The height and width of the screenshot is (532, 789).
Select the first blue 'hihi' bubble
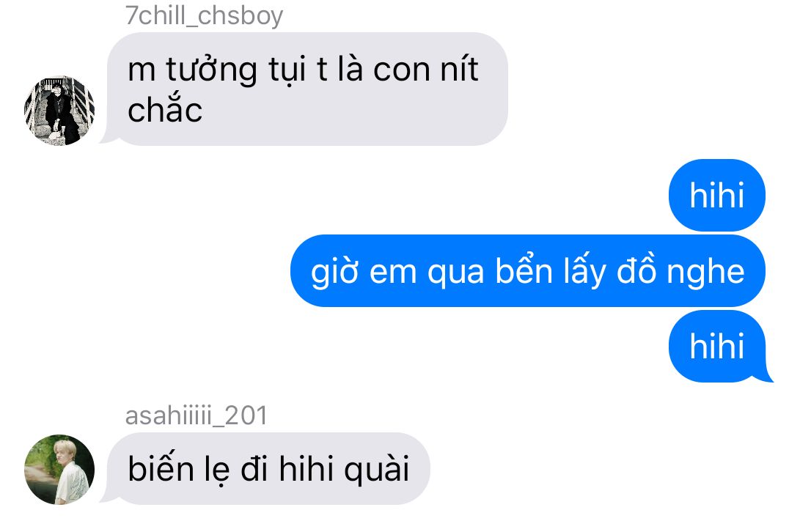[717, 195]
